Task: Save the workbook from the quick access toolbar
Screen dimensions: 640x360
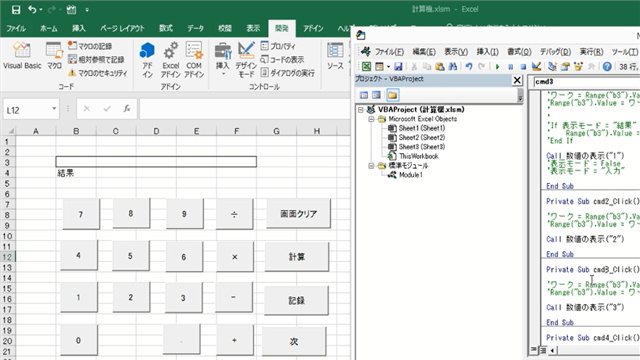Action: pos(16,9)
